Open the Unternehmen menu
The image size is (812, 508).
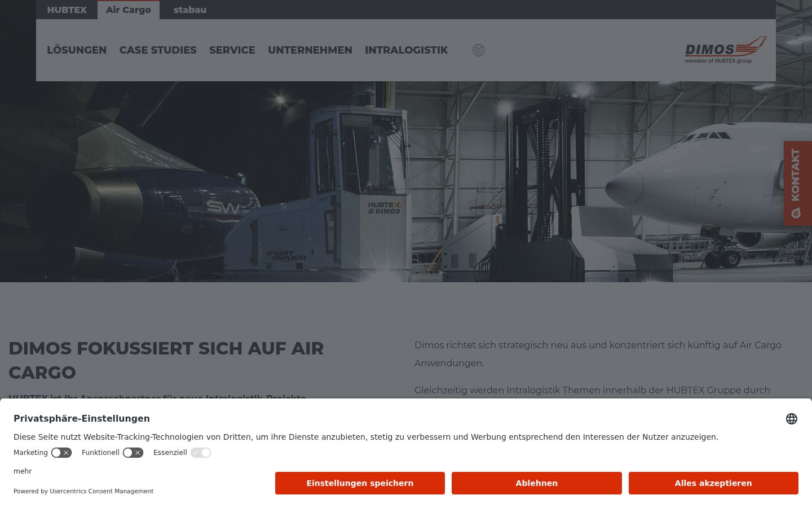click(x=310, y=50)
